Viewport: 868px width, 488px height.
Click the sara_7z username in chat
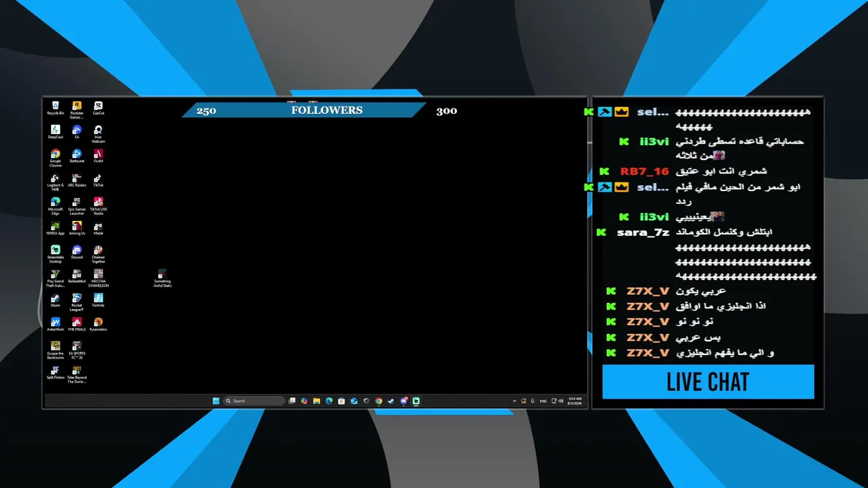click(x=643, y=232)
